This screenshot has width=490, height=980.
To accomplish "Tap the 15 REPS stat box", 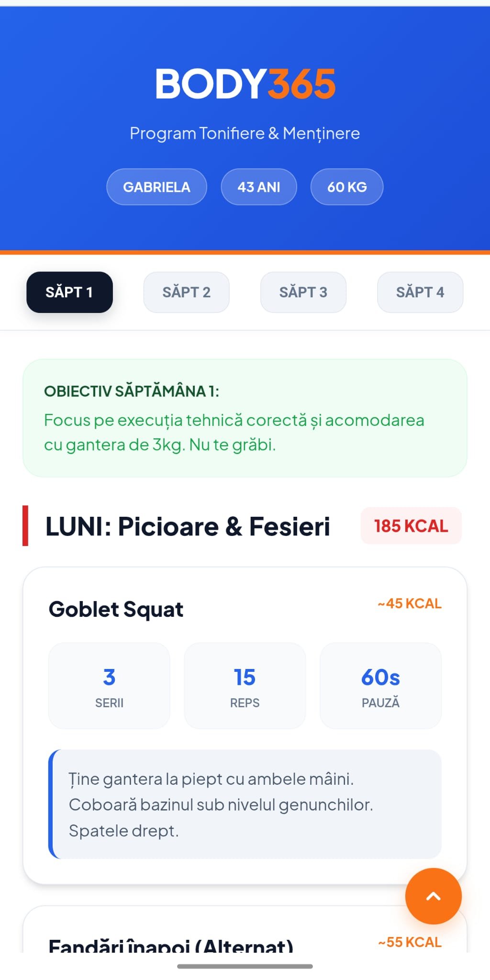I will (245, 685).
